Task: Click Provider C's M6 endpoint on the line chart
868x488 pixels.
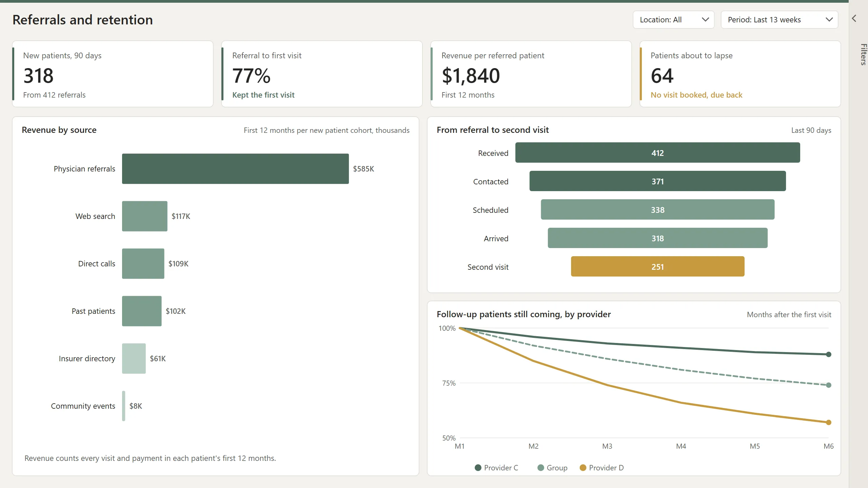Action: [x=829, y=354]
